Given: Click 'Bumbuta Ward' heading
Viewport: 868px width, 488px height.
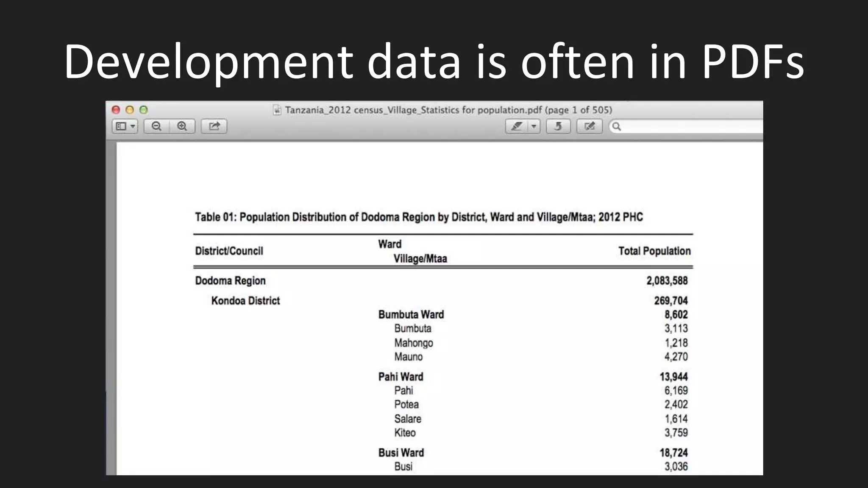Looking at the screenshot, I should pos(411,315).
